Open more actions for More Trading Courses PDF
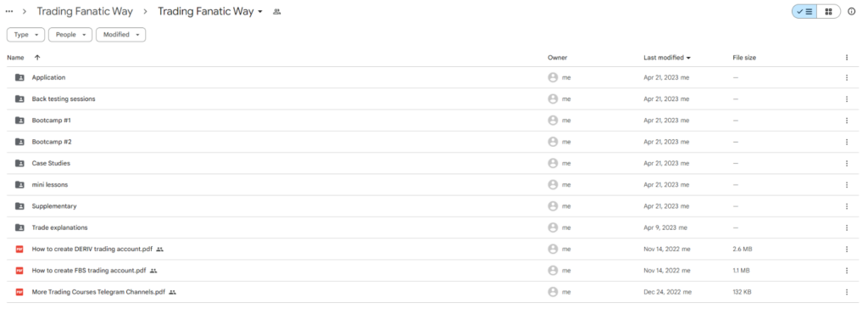This screenshot has width=868, height=309. click(x=847, y=292)
